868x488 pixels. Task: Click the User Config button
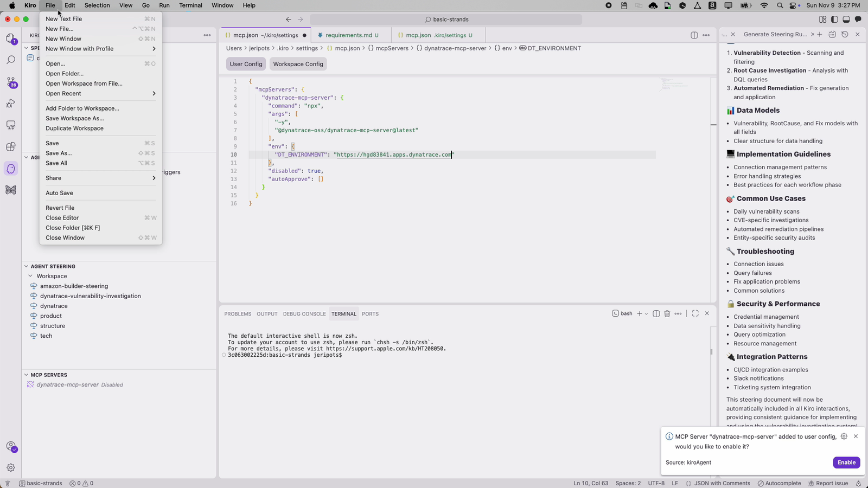(x=246, y=64)
